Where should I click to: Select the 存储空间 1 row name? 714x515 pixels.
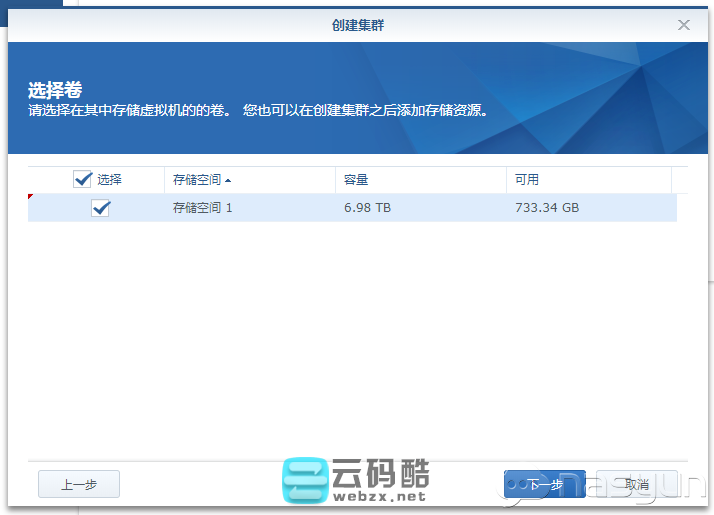(202, 208)
